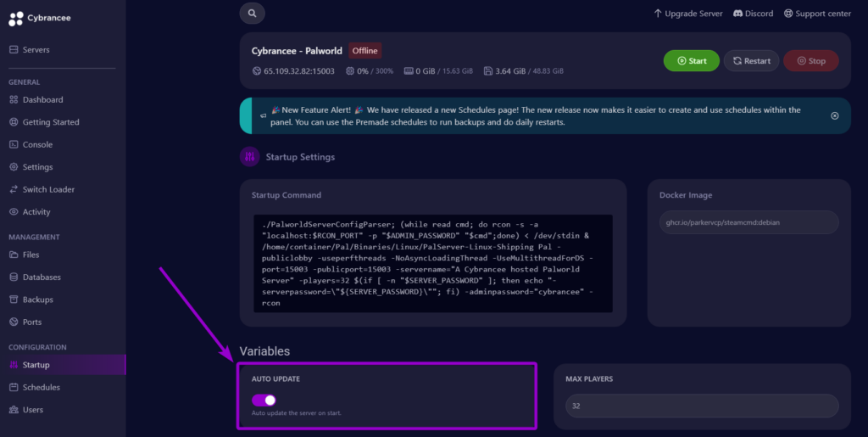Click inside the Startup Command text box
The width and height of the screenshot is (868, 437).
pos(433,264)
